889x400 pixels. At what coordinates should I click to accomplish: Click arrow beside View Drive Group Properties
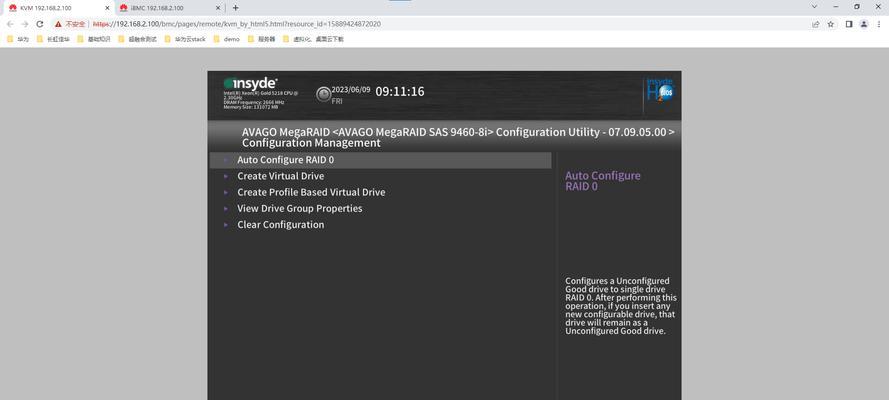pos(226,208)
